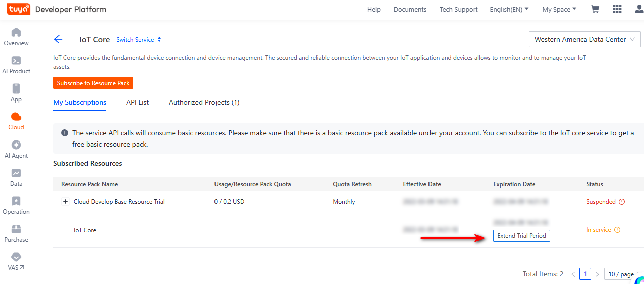Switch to API List tab
The image size is (644, 284).
pyautogui.click(x=138, y=102)
